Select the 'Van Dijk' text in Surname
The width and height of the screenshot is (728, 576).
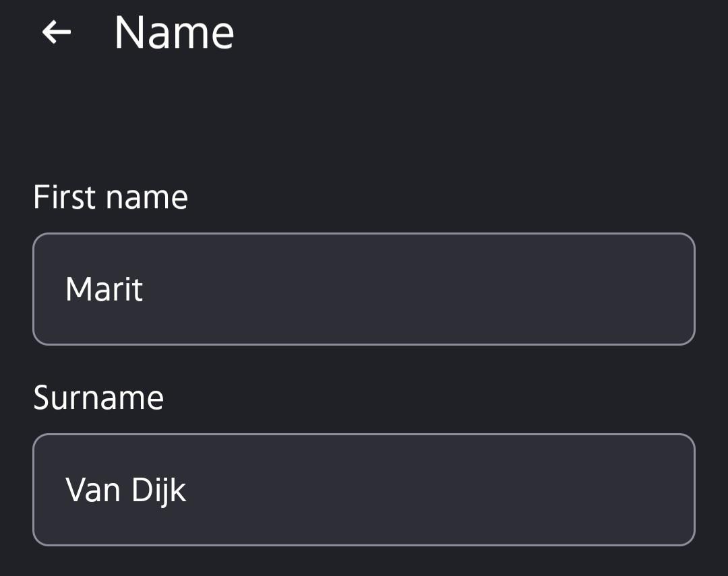click(x=126, y=490)
